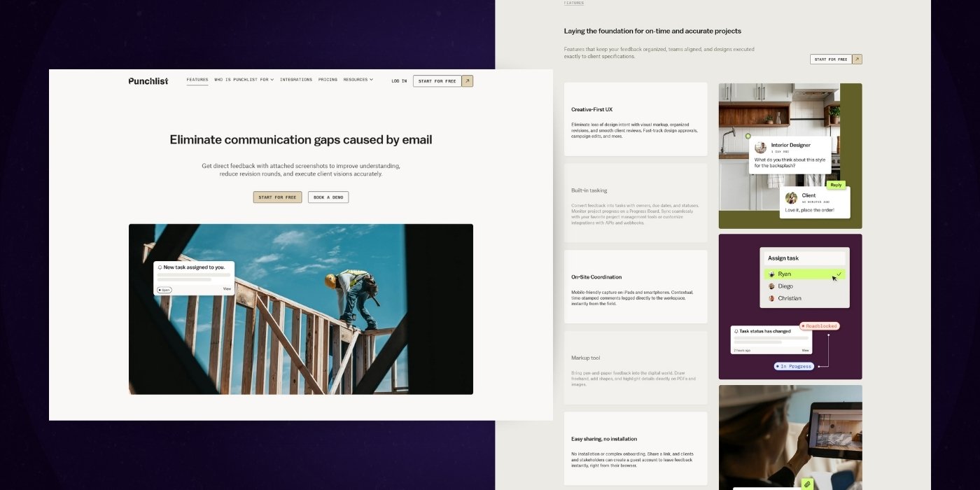The width and height of the screenshot is (980, 490).
Task: Click the green comment pin on kitchen image
Action: (x=748, y=136)
